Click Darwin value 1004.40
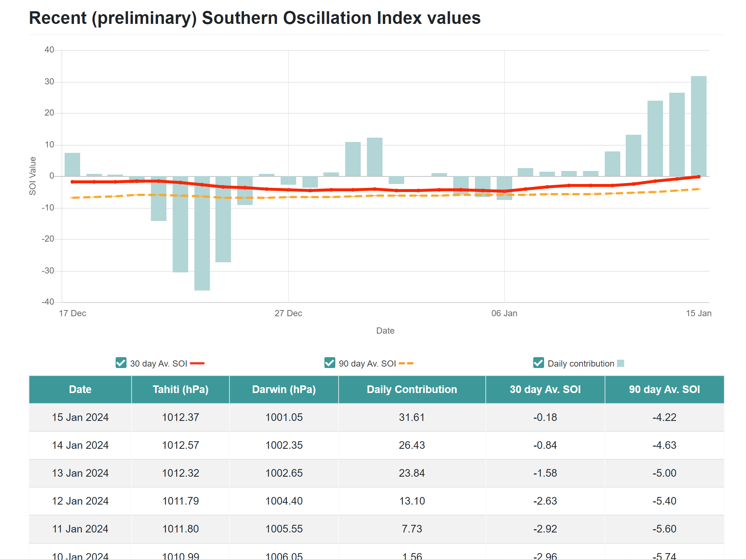The width and height of the screenshot is (746, 560). [284, 501]
